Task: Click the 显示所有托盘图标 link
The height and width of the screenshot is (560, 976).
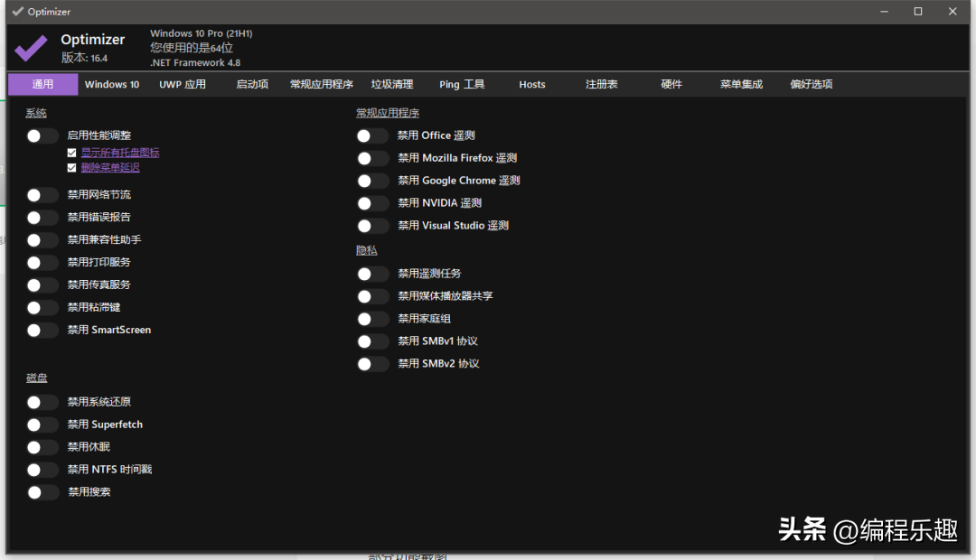Action: click(120, 154)
